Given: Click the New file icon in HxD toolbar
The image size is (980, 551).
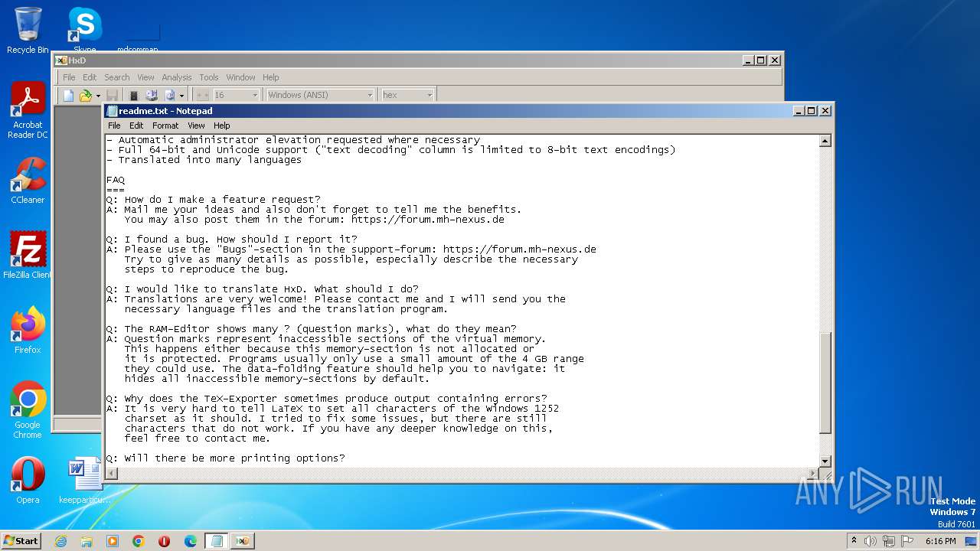Looking at the screenshot, I should [x=69, y=95].
